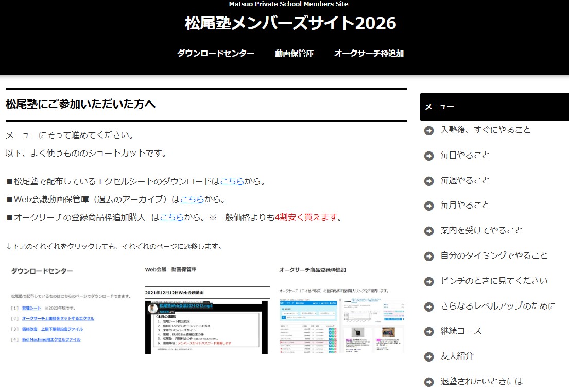Open 動画保管庫 in top navigation
This screenshot has width=569, height=392.
294,53
